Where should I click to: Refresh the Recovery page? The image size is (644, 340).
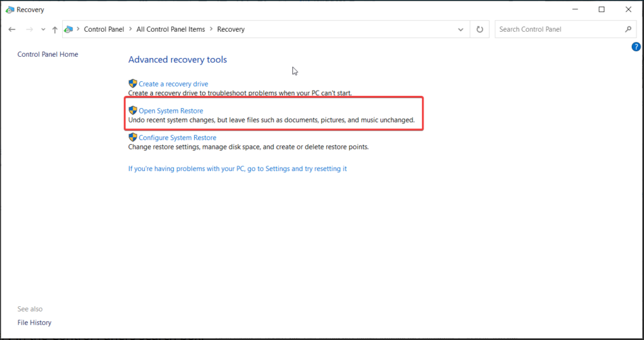(x=480, y=30)
